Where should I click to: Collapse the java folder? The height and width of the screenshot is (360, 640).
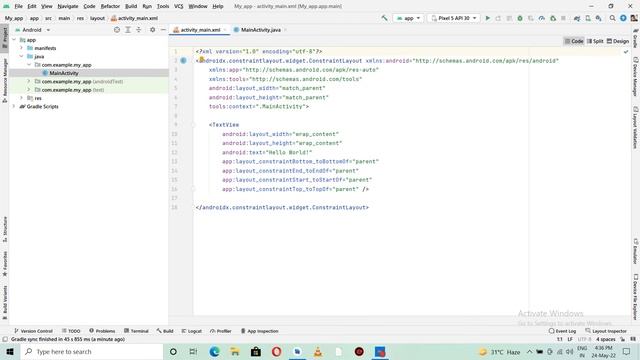point(22,56)
